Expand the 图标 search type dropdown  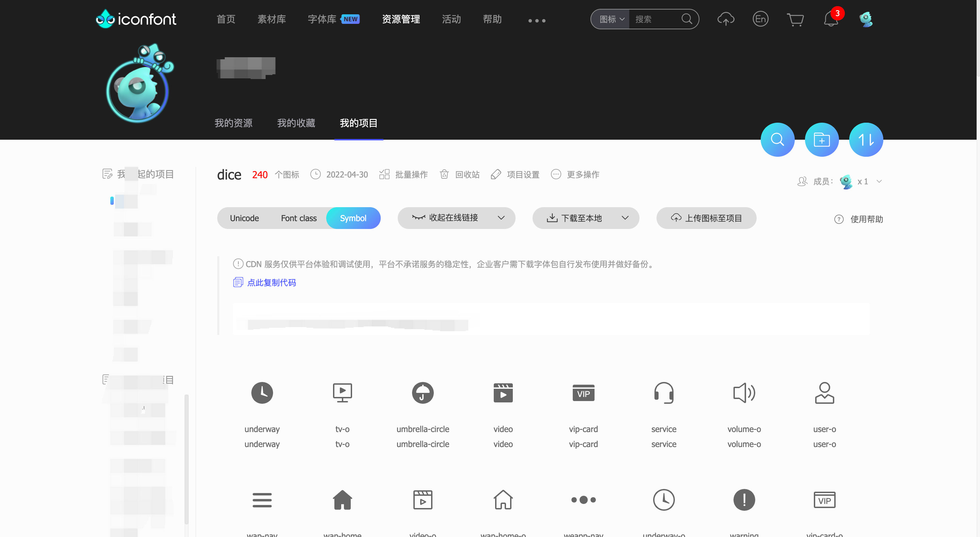(611, 19)
